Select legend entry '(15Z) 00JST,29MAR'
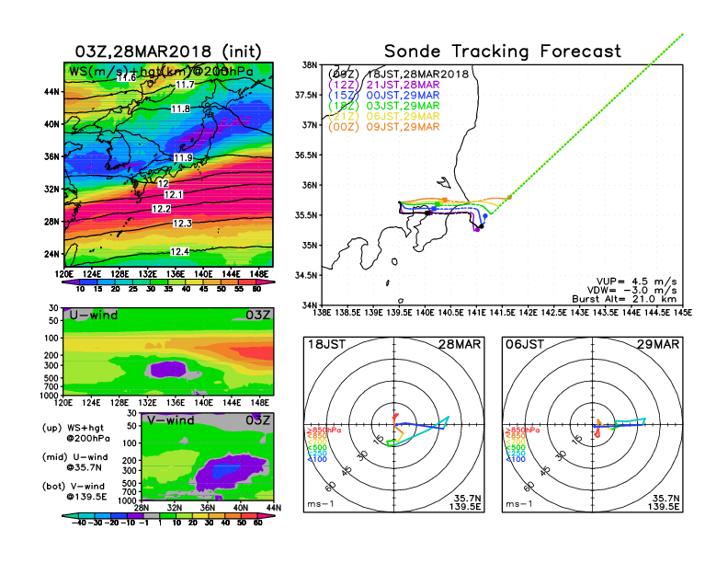Viewport: 728px width, 563px height. [x=383, y=96]
